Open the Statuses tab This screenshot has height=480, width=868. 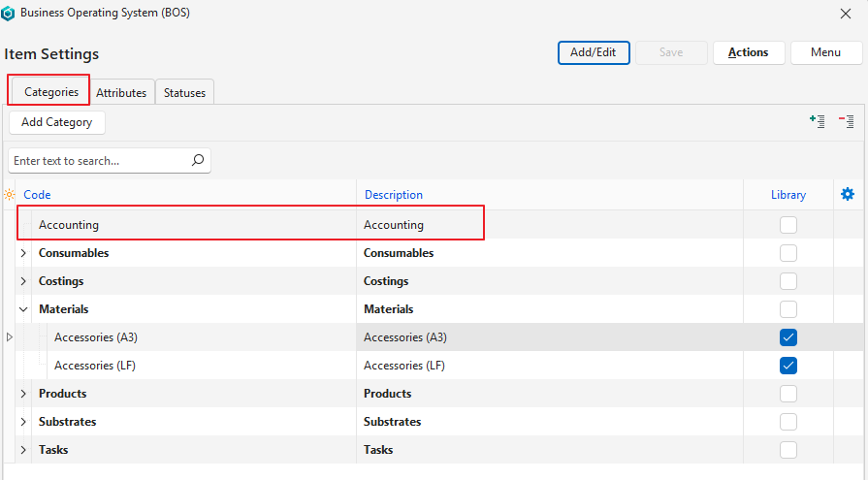point(184,93)
